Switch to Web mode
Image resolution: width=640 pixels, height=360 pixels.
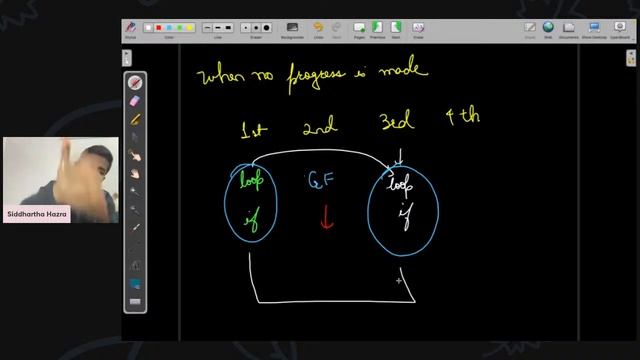click(548, 30)
